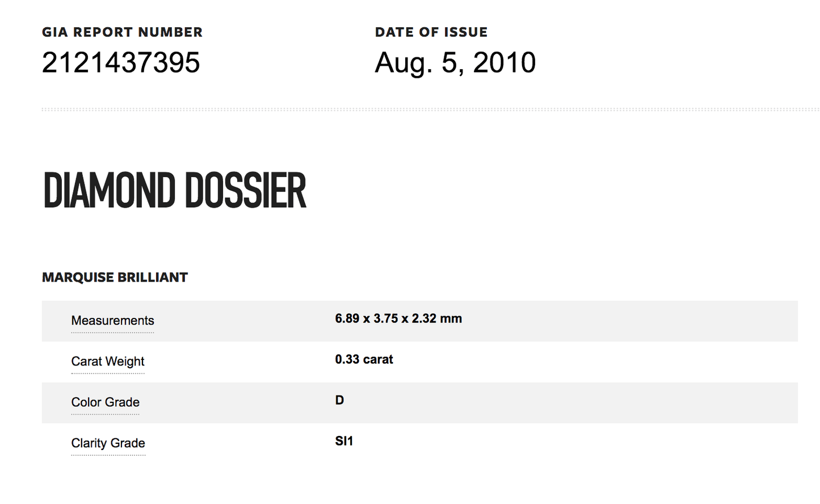Image resolution: width=820 pixels, height=504 pixels.
Task: Click the Measurements table row
Action: [x=420, y=321]
